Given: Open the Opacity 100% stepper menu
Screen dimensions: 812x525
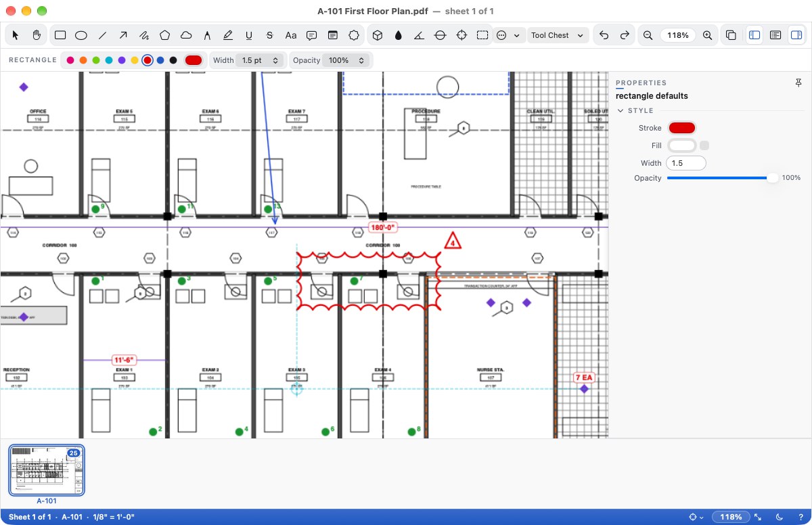Looking at the screenshot, I should [347, 60].
